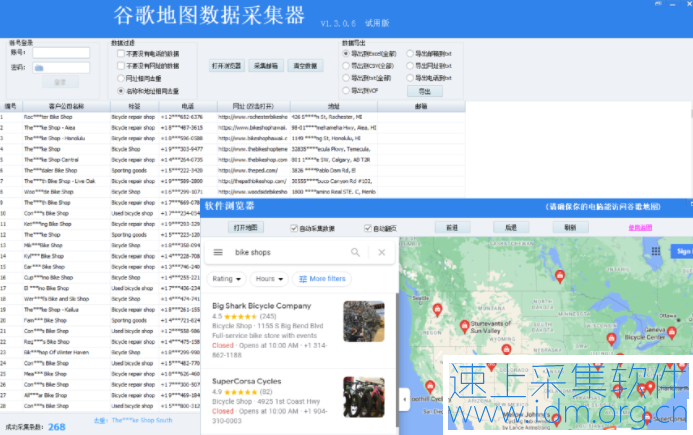
Task: Select 网址相同去重 radio option
Action: tap(121, 78)
